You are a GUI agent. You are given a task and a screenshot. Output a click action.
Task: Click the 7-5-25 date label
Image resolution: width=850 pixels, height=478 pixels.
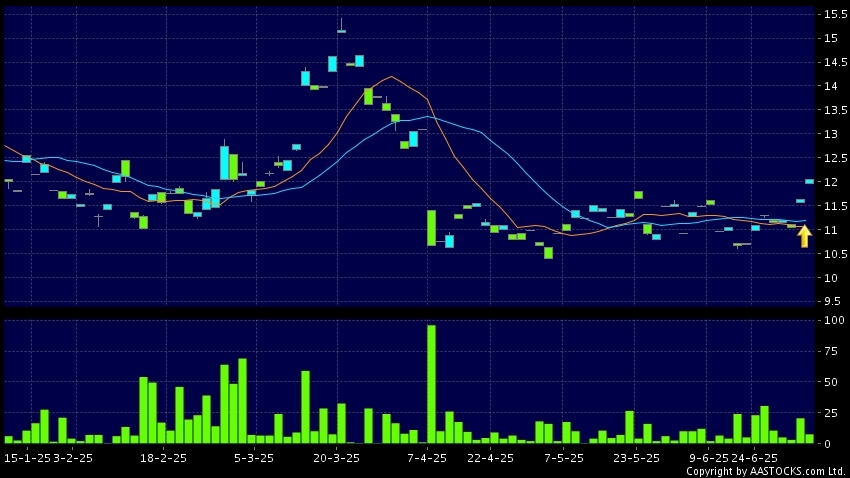click(564, 458)
